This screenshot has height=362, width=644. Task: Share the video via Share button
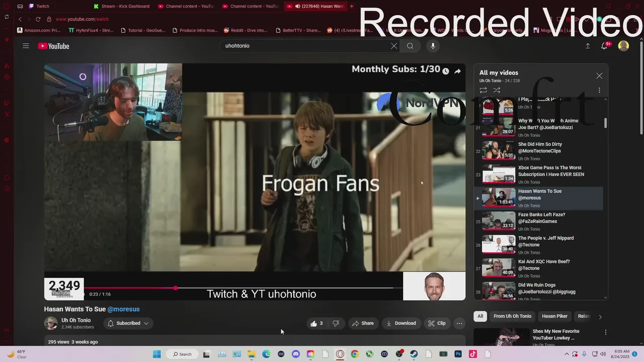(363, 323)
